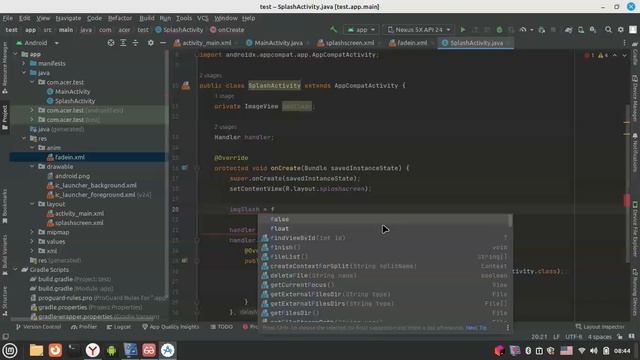Open the Build menu
Viewport: 640px width, 360px height.
click(x=147, y=18)
